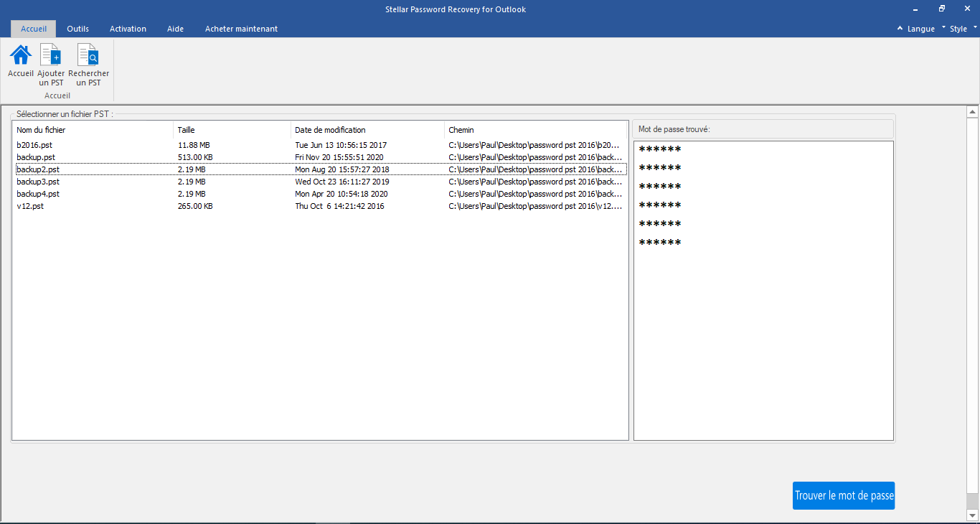Select the backup3.pst file row
Viewport: 980px width, 524px height.
[320, 182]
